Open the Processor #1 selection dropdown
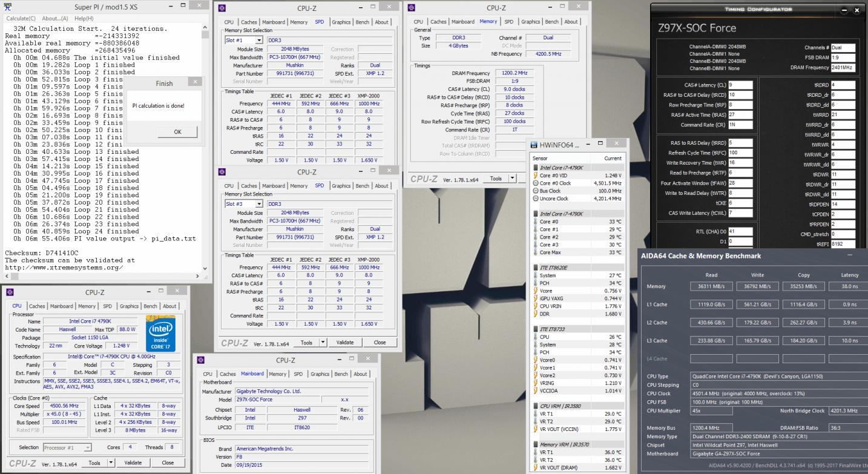 [x=88, y=447]
